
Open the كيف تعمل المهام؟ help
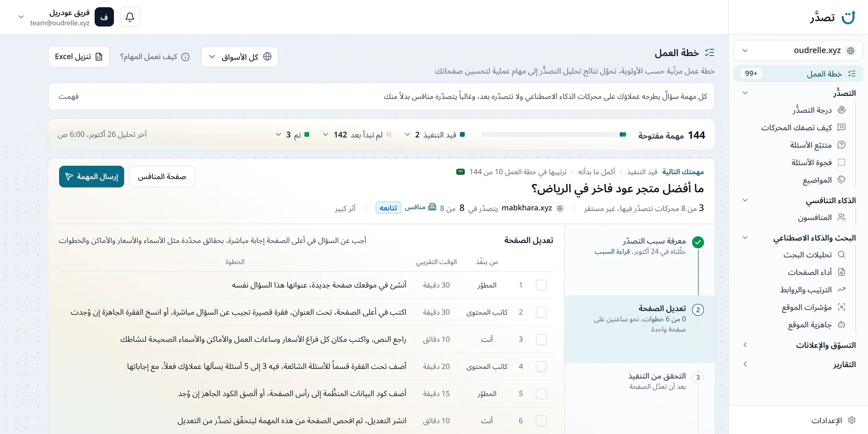point(155,57)
